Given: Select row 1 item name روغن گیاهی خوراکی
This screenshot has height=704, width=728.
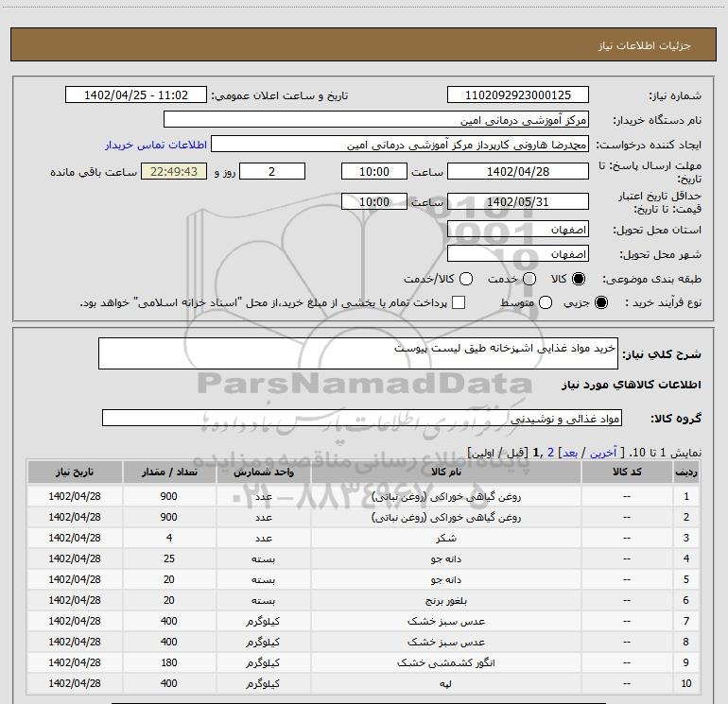Looking at the screenshot, I should tap(446, 496).
